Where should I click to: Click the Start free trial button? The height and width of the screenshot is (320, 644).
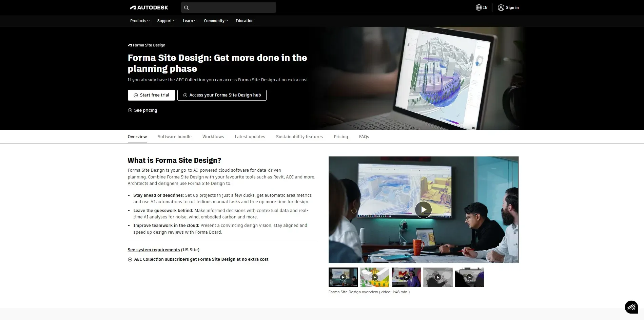pyautogui.click(x=151, y=95)
